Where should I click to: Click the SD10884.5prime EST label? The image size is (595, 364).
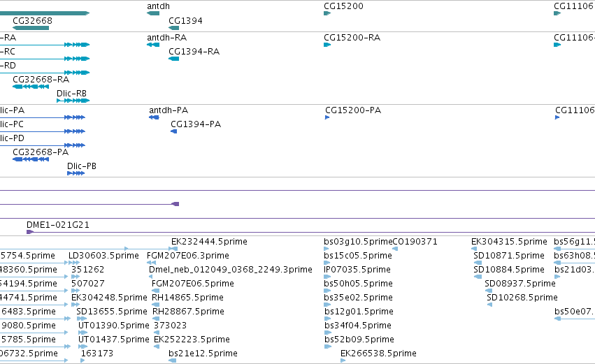[509, 270]
